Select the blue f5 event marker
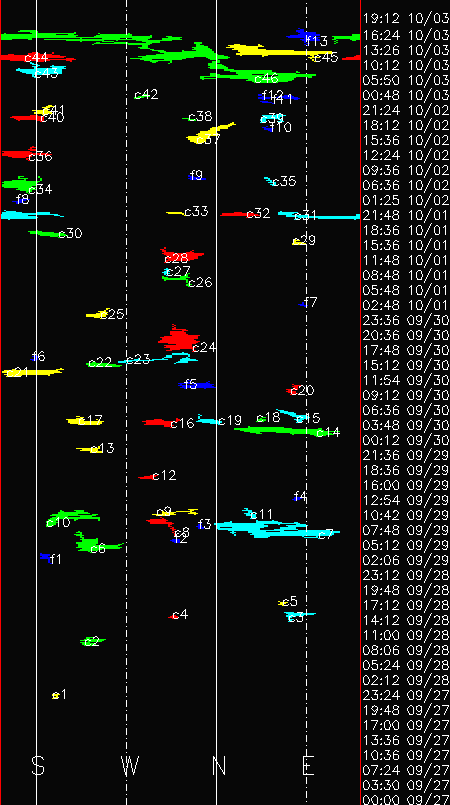Screen dimensions: 450x805 197,385
